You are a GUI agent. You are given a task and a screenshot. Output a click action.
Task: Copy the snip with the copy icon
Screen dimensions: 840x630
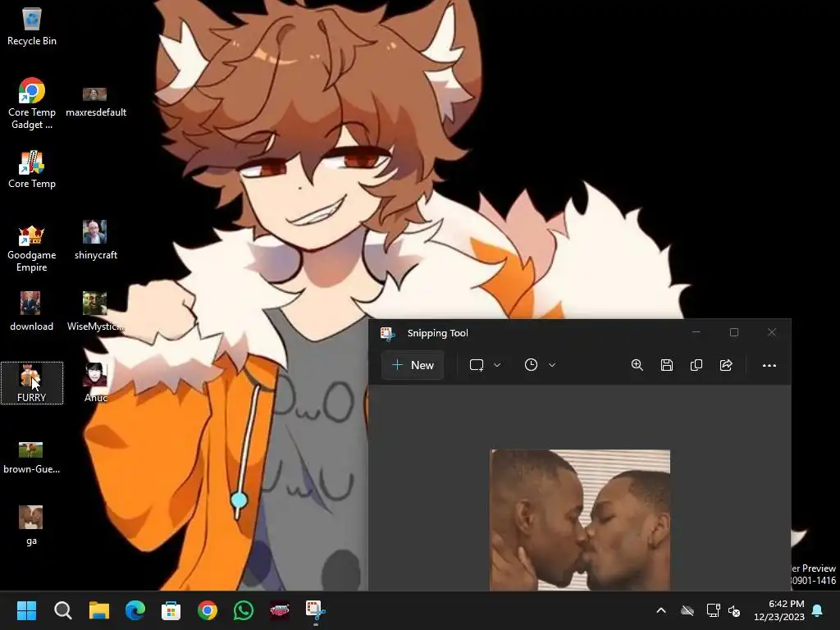pos(696,365)
